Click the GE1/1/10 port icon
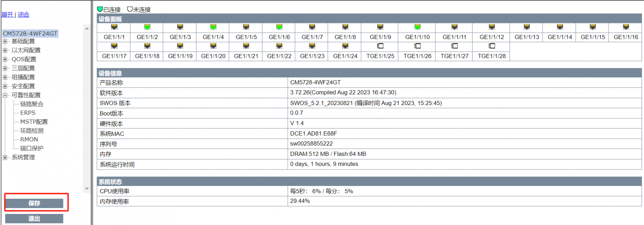 (417, 27)
